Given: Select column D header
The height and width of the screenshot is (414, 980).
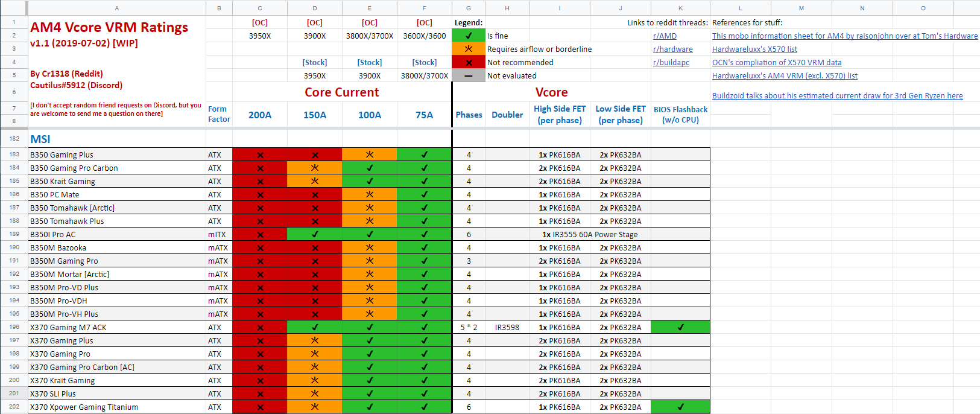Looking at the screenshot, I should coord(315,8).
